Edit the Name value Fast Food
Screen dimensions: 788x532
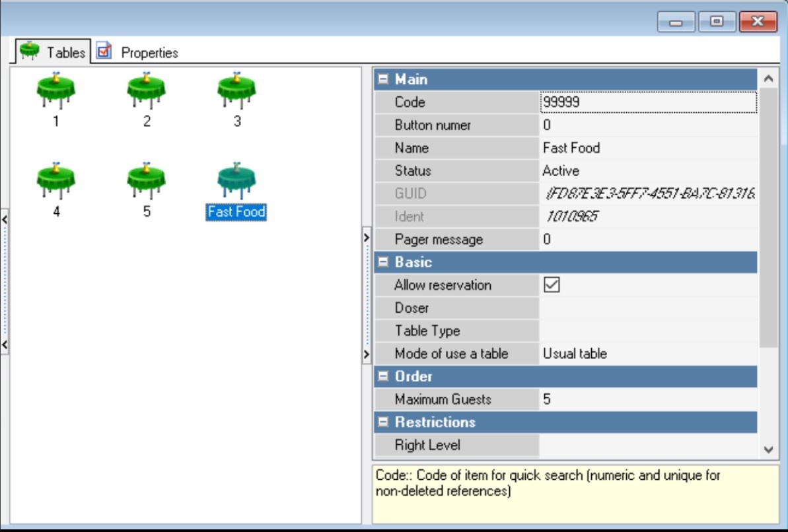click(x=648, y=148)
